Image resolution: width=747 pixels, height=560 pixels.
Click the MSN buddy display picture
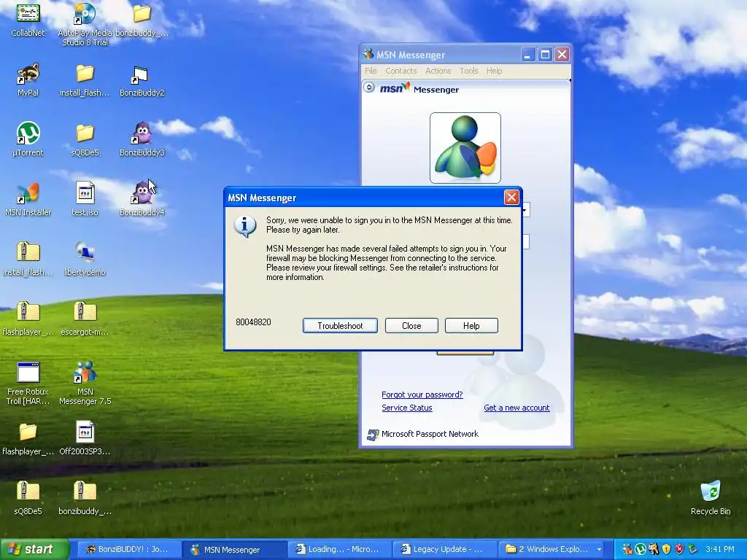click(x=465, y=147)
